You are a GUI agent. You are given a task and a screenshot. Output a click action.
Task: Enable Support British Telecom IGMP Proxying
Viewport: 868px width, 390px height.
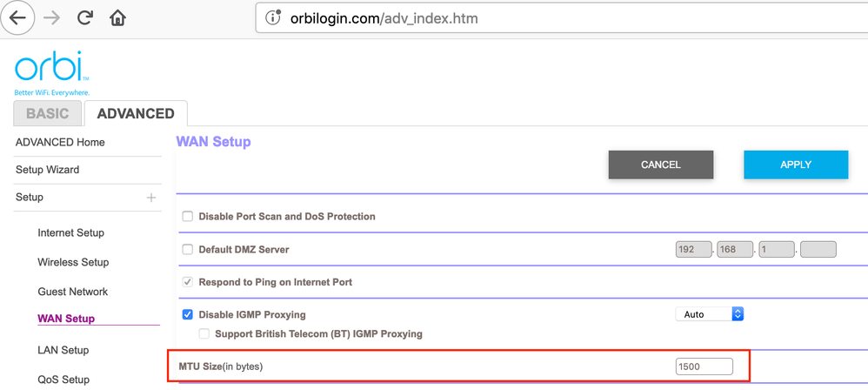pyautogui.click(x=205, y=333)
